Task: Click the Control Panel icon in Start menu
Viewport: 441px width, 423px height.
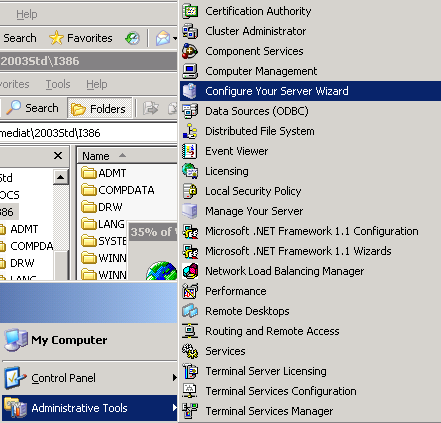Action: tap(15, 378)
